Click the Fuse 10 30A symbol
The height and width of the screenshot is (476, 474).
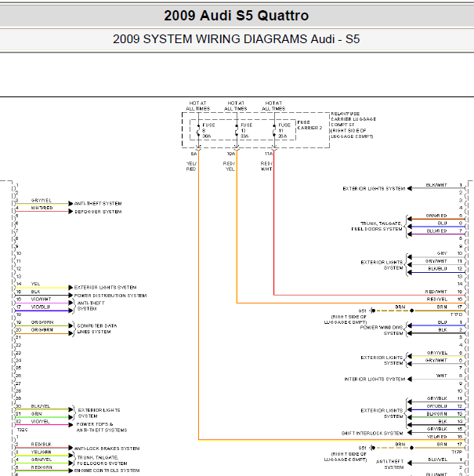coord(237,130)
